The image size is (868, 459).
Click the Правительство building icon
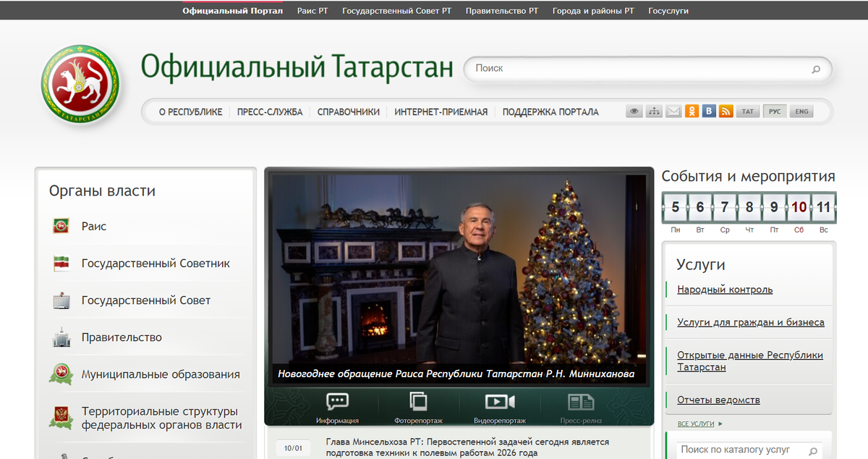[x=61, y=337]
